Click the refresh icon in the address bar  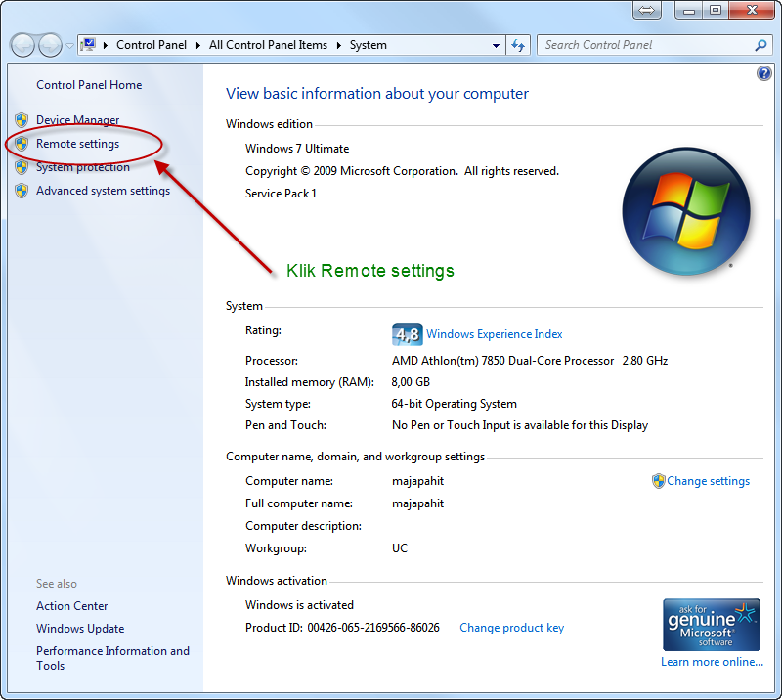click(518, 45)
